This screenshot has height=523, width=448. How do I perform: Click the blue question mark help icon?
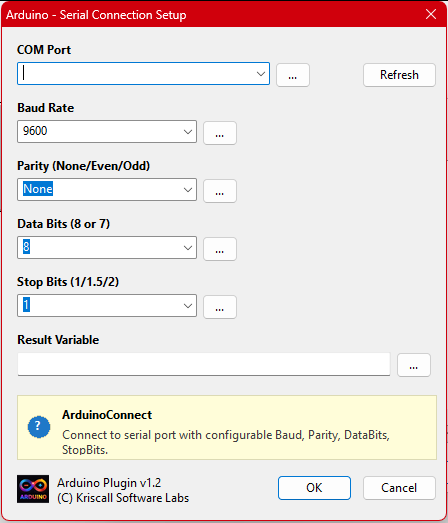[39, 427]
